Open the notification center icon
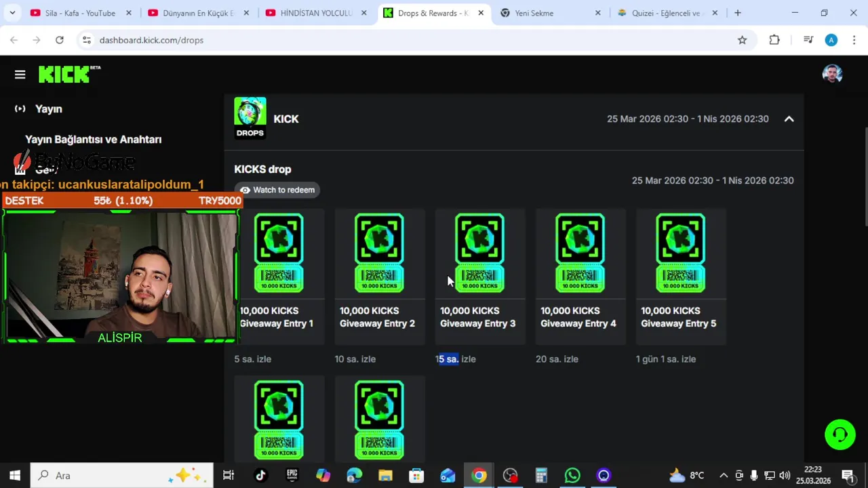Screen dimensions: 868x488 (848, 475)
